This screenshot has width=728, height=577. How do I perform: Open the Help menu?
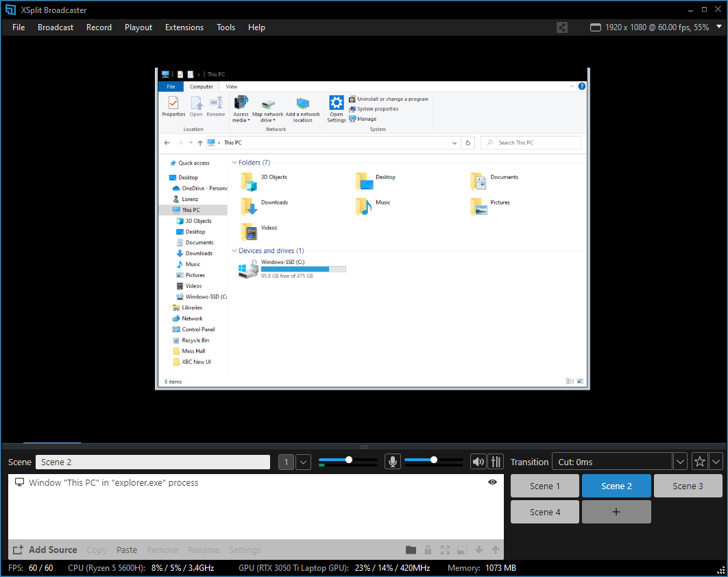256,27
